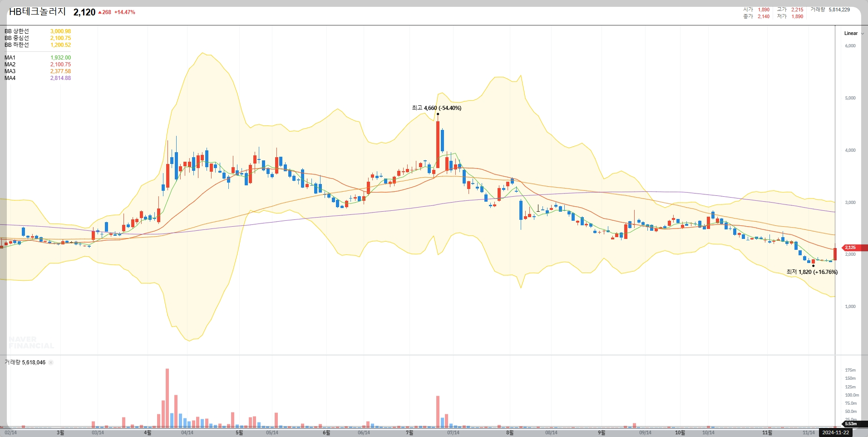Click the 03/14 date label on time axis
Screen dimensions: 868x437
pyautogui.click(x=98, y=433)
